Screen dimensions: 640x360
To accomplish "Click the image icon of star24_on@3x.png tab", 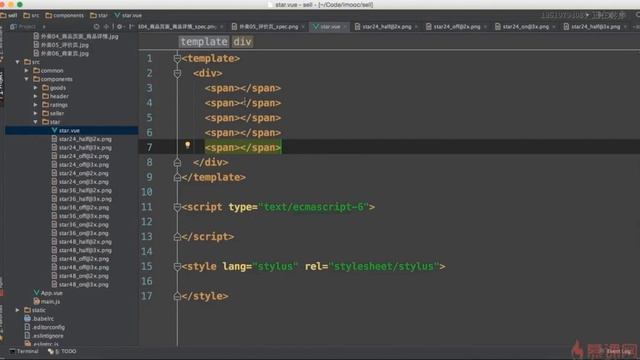I will pos(498,27).
